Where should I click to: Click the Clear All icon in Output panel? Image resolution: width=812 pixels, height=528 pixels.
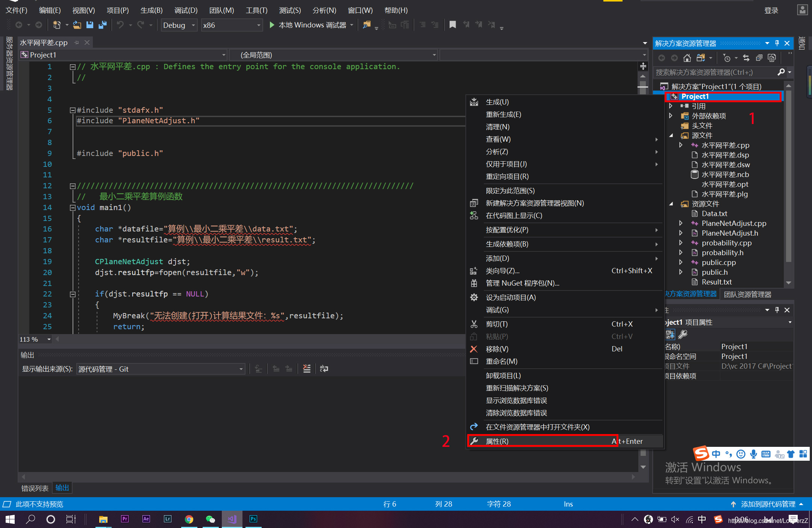point(307,369)
